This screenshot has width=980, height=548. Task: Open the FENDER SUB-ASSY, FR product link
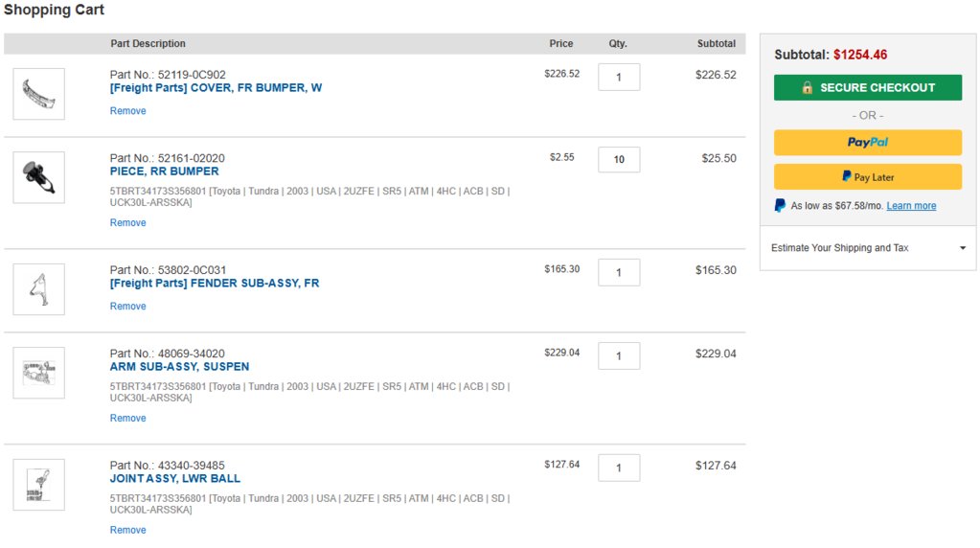[215, 283]
